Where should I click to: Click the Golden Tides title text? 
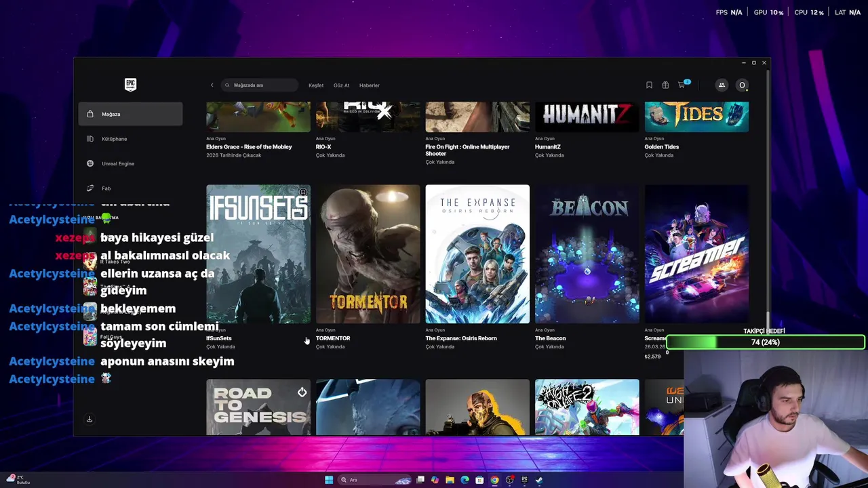pyautogui.click(x=662, y=147)
